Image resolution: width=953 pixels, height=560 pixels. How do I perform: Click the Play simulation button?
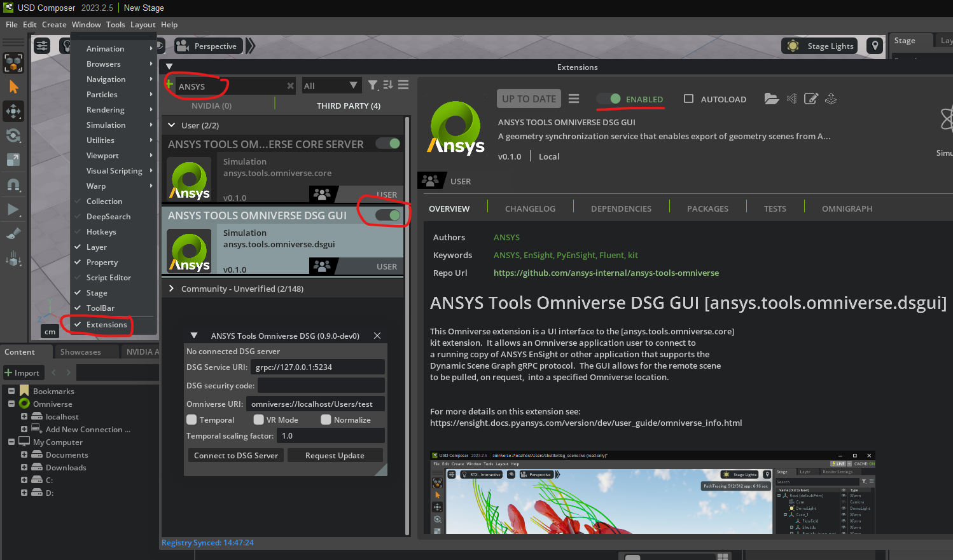[x=13, y=209]
